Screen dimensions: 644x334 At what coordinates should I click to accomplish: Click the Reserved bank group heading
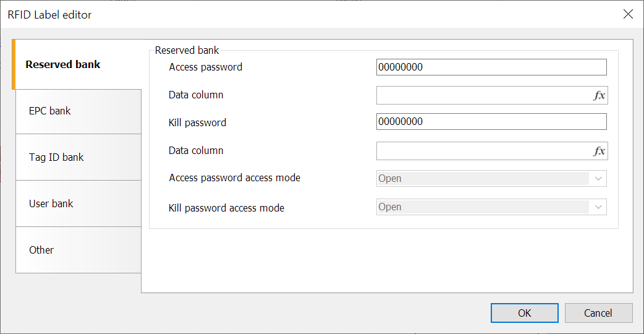[x=187, y=51]
